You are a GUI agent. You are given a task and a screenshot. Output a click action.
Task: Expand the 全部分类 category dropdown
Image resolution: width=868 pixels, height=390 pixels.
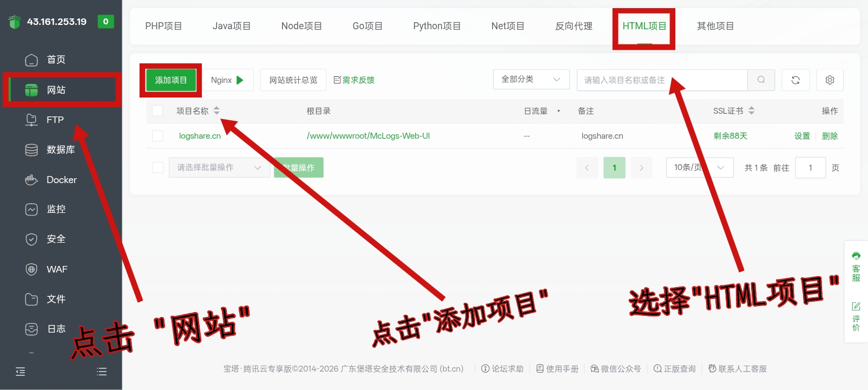(x=531, y=80)
